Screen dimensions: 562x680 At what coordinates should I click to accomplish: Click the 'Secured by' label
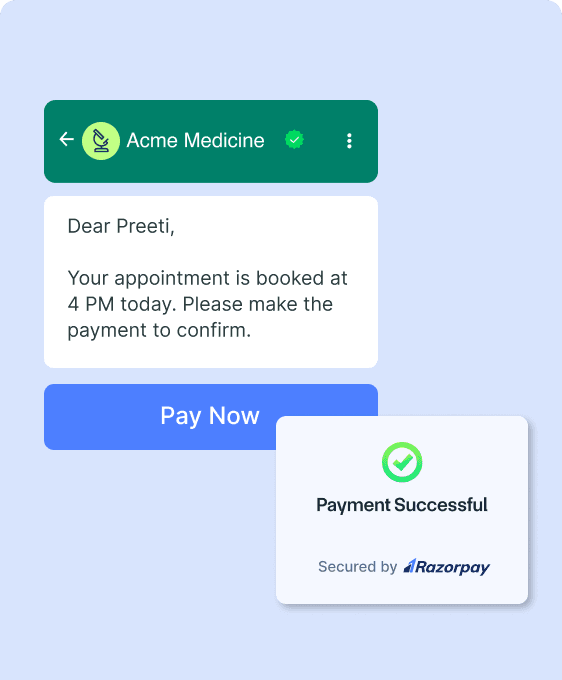click(357, 566)
